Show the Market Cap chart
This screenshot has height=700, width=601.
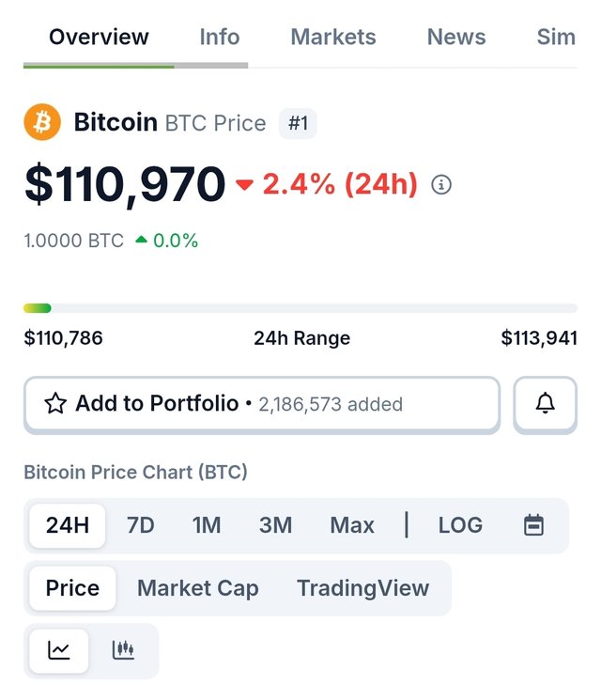click(198, 588)
